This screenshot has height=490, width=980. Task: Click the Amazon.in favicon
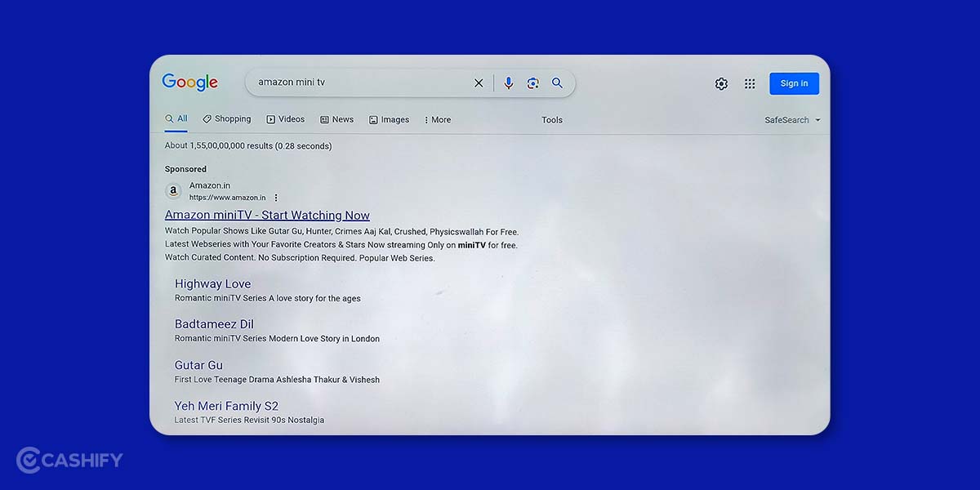[x=173, y=191]
